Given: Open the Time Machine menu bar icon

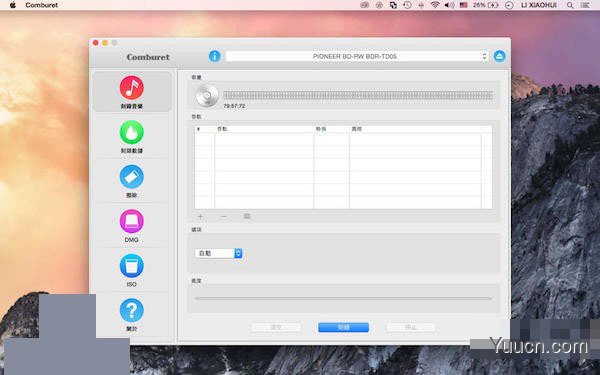Looking at the screenshot, I should tap(407, 5).
